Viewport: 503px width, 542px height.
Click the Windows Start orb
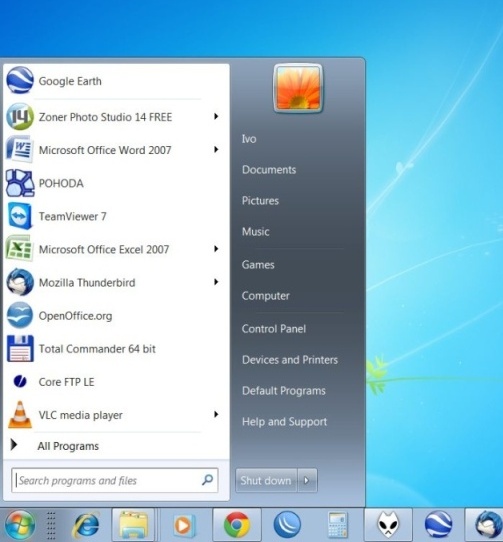click(20, 525)
